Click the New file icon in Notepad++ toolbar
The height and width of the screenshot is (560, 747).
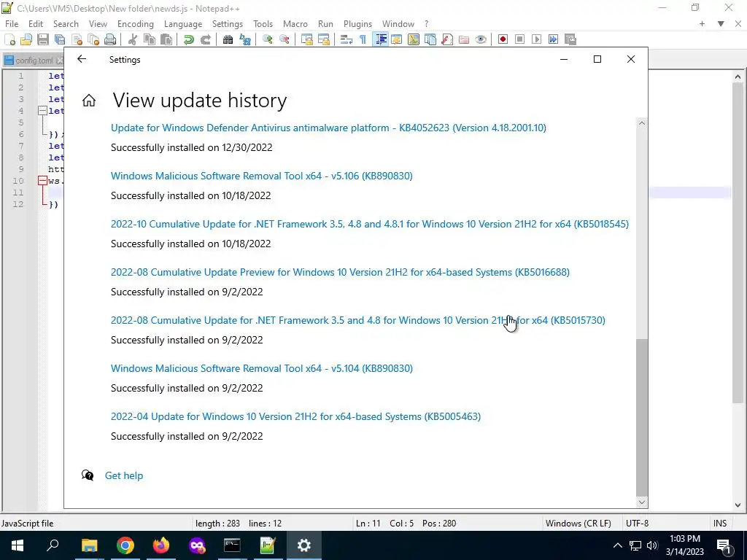(x=9, y=39)
